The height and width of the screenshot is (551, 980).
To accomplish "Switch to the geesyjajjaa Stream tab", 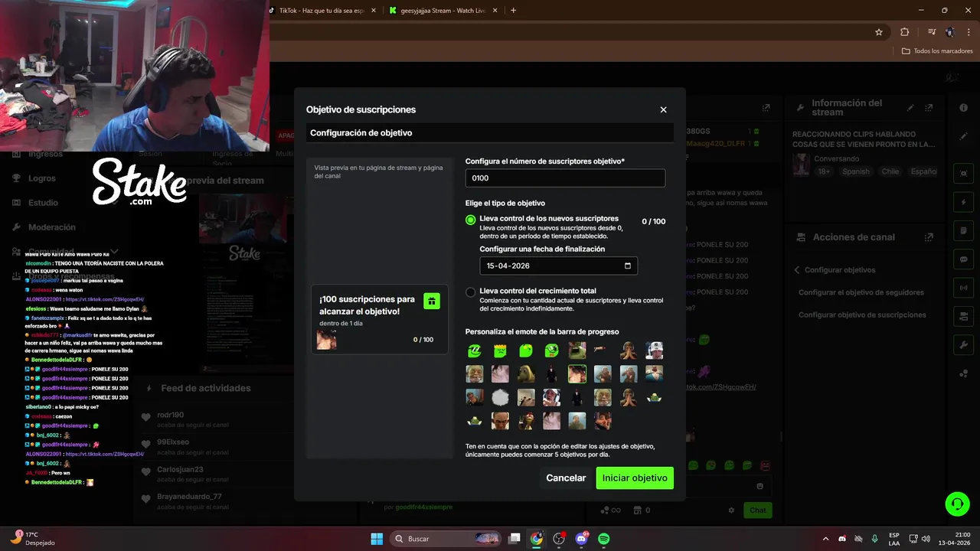I will (x=443, y=10).
